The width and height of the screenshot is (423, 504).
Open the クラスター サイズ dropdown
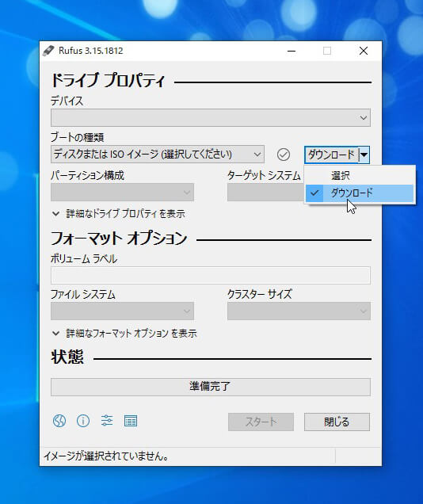299,311
